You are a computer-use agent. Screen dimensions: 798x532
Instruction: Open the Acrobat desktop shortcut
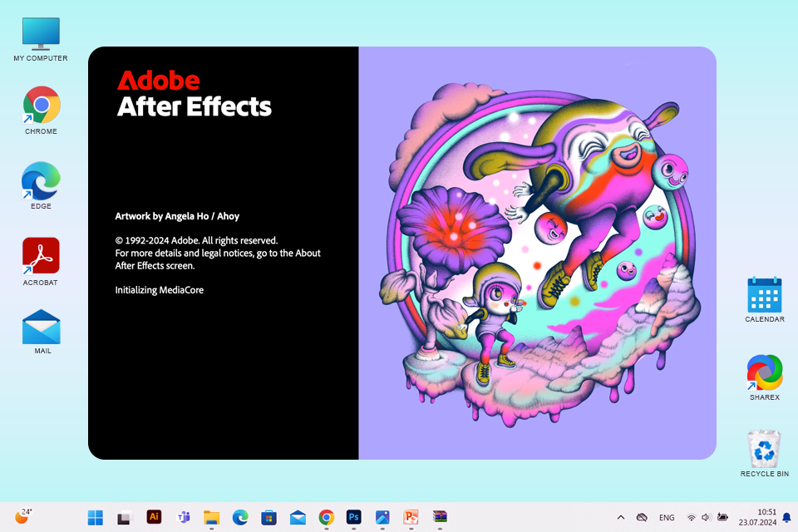pos(41,261)
